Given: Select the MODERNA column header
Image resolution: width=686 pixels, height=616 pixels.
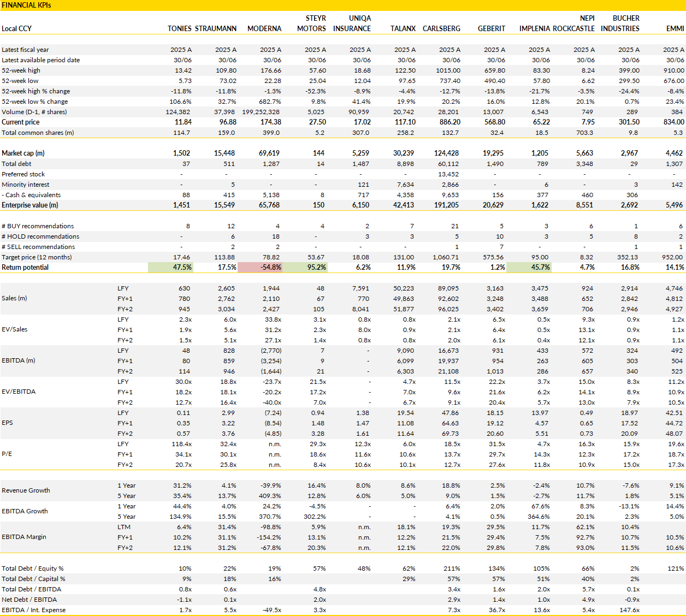Looking at the screenshot, I should click(x=264, y=28).
